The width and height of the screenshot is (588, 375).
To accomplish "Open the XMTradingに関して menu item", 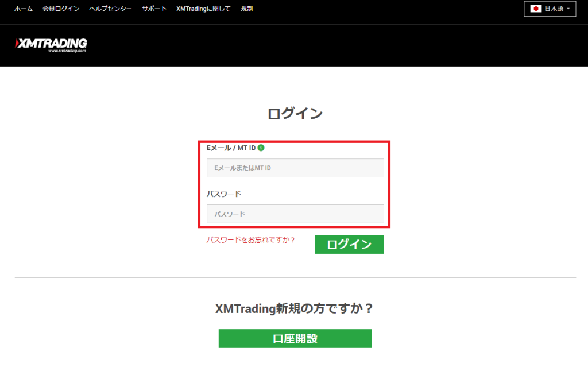I will [x=204, y=9].
